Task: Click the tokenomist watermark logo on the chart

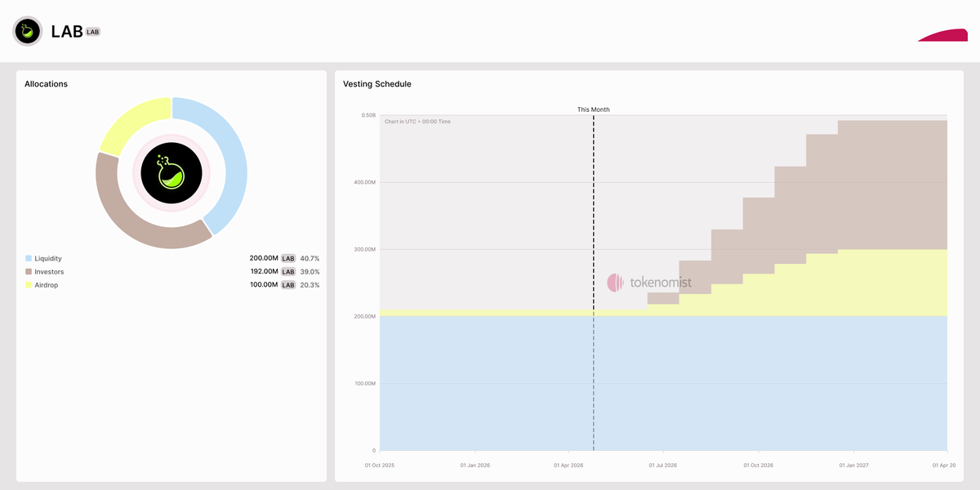Action: (617, 282)
